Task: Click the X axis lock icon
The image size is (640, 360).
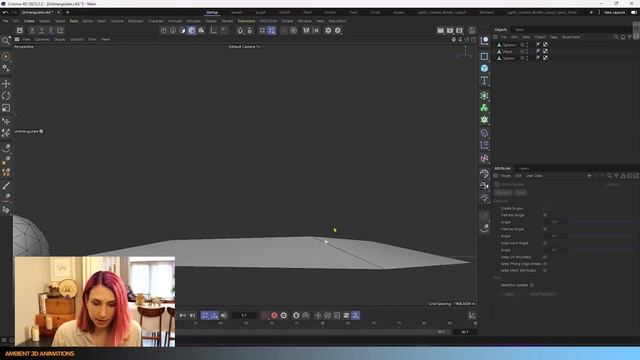Action: click(x=32, y=31)
